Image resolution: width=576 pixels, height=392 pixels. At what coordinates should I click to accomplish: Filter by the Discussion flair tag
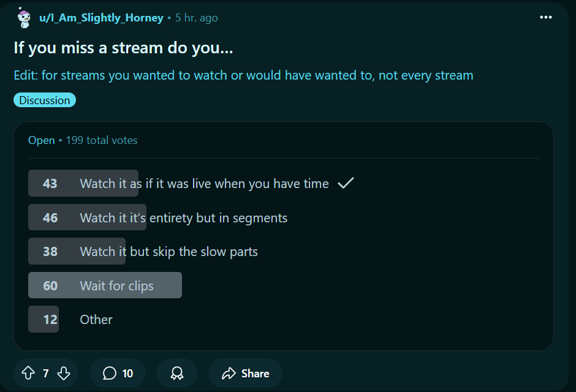45,100
